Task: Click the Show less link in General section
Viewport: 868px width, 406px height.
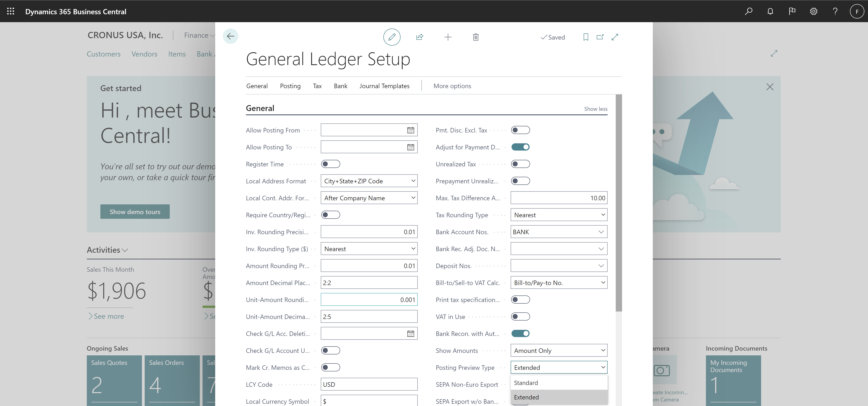Action: click(595, 108)
